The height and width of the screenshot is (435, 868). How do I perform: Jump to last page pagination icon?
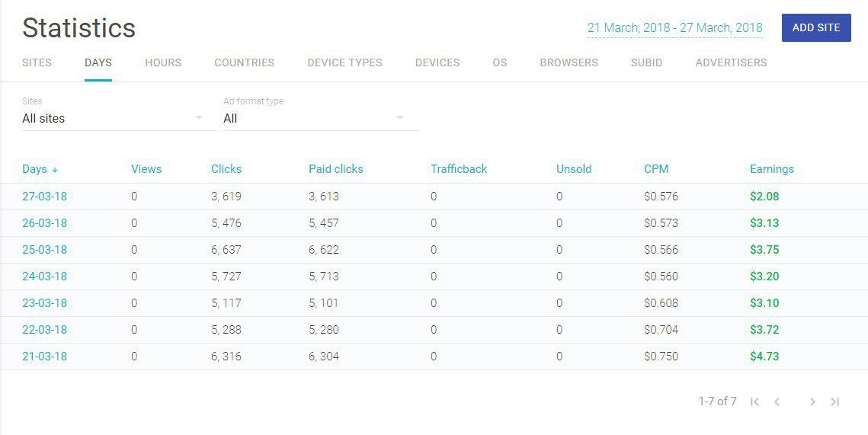click(835, 401)
